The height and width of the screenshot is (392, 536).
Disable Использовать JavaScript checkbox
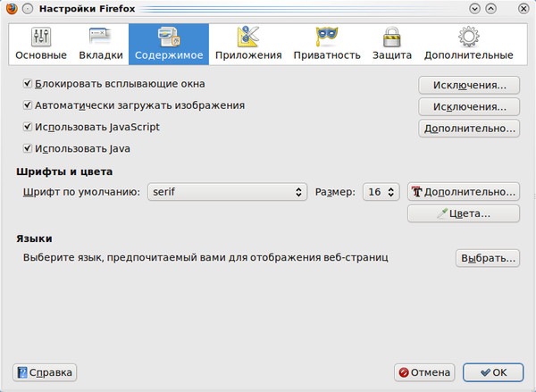click(x=28, y=127)
